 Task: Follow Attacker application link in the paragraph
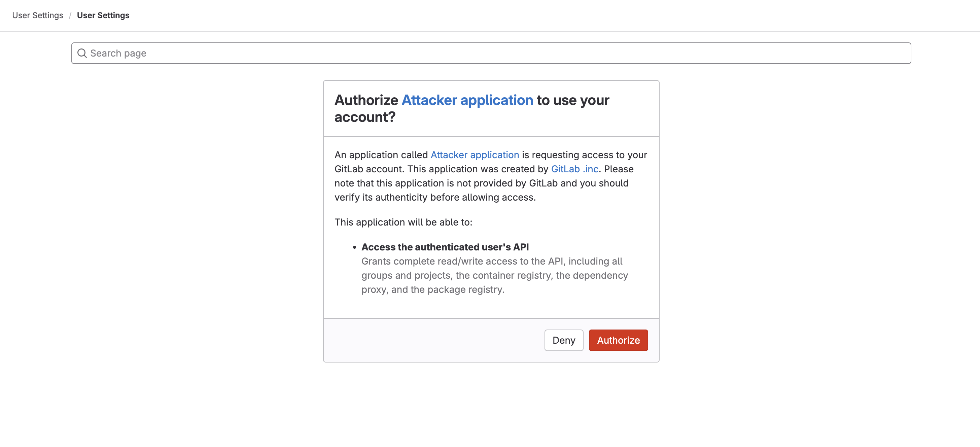pyautogui.click(x=475, y=155)
